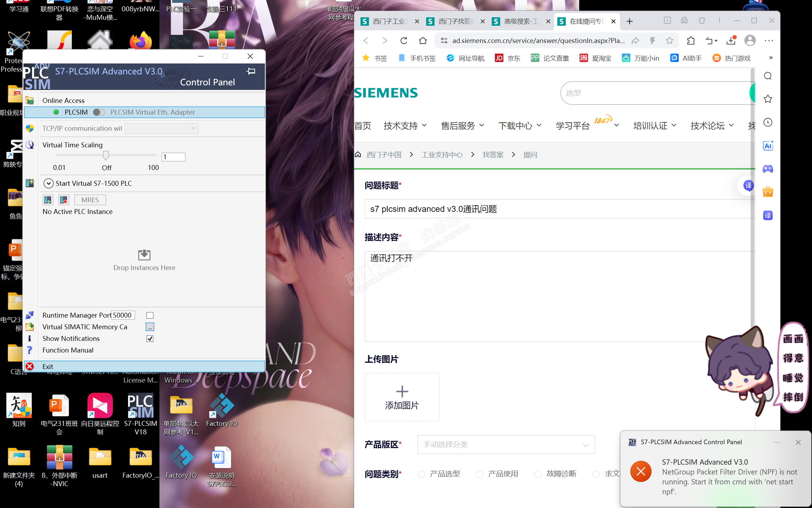
Task: Pin the PLCSIM control panel window
Action: tap(251, 71)
